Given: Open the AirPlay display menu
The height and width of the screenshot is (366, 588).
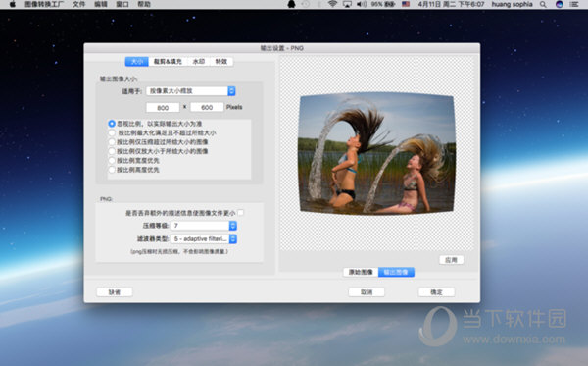Looking at the screenshot, I should pos(347,4).
